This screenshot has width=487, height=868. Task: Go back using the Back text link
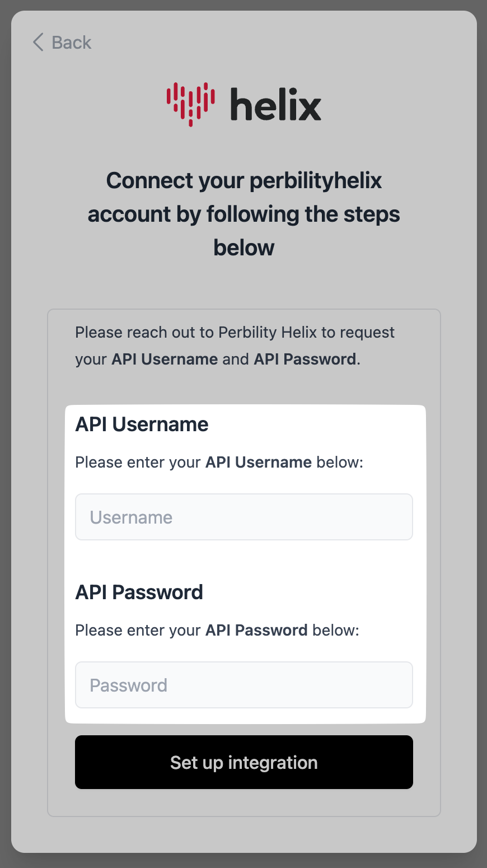point(71,43)
